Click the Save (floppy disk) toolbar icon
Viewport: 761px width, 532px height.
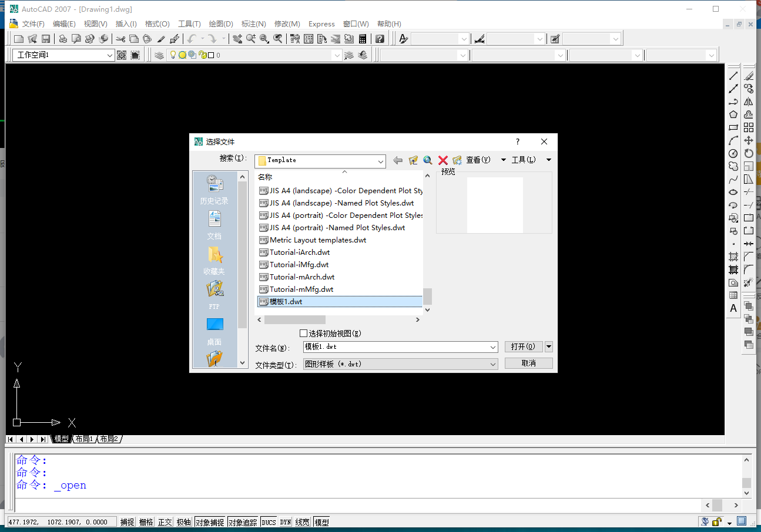[46, 39]
